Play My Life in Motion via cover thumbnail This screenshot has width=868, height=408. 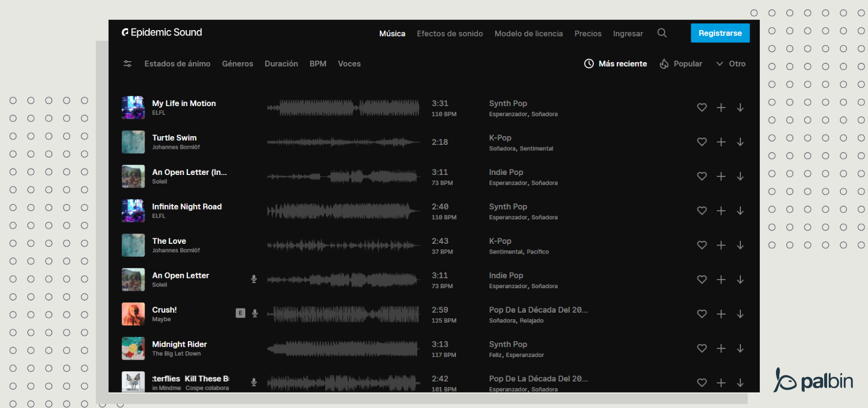[133, 108]
